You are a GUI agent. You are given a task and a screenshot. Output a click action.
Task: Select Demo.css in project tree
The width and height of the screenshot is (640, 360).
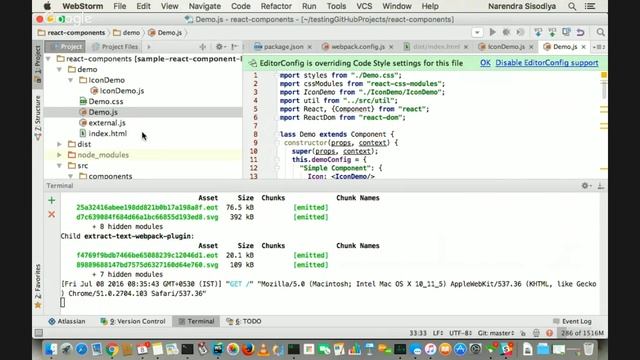(x=106, y=101)
